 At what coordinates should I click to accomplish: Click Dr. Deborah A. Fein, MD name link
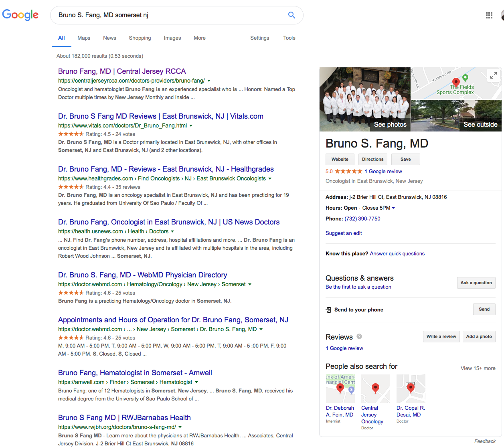click(x=340, y=411)
